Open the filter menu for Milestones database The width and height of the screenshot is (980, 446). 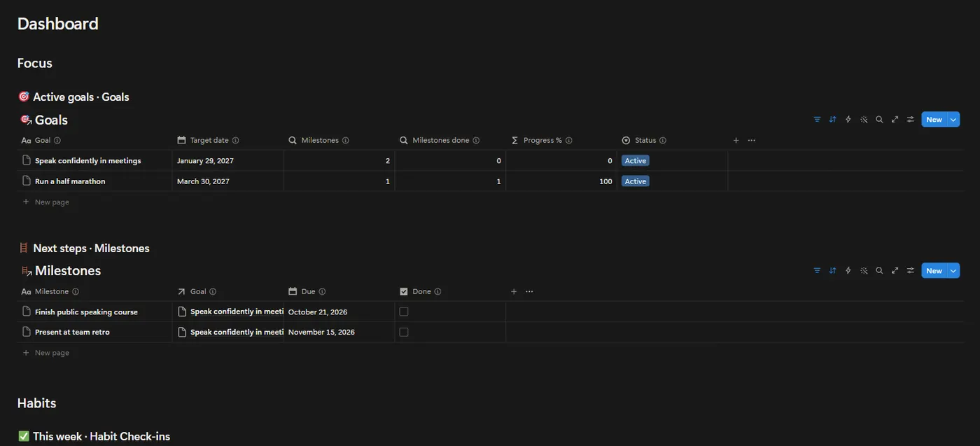[817, 271]
